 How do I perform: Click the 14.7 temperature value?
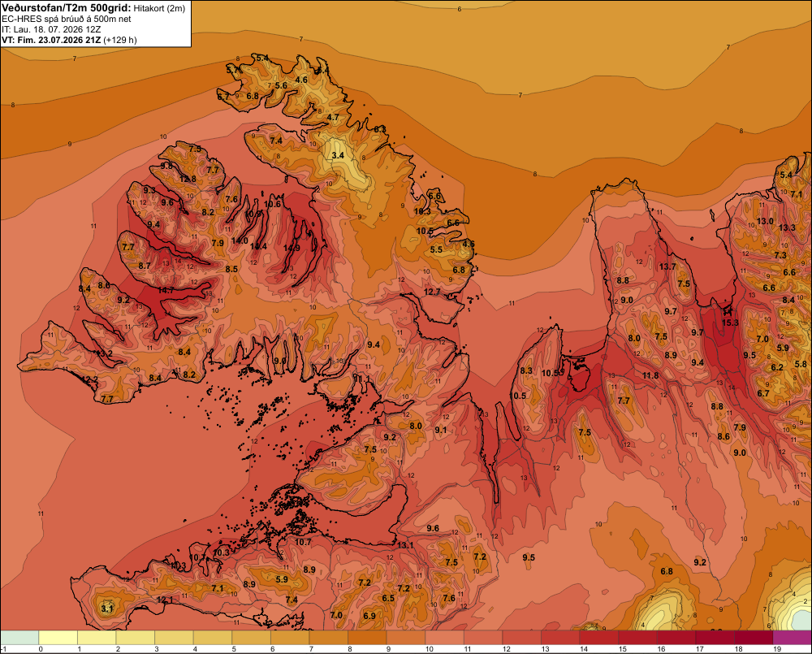pyautogui.click(x=166, y=290)
